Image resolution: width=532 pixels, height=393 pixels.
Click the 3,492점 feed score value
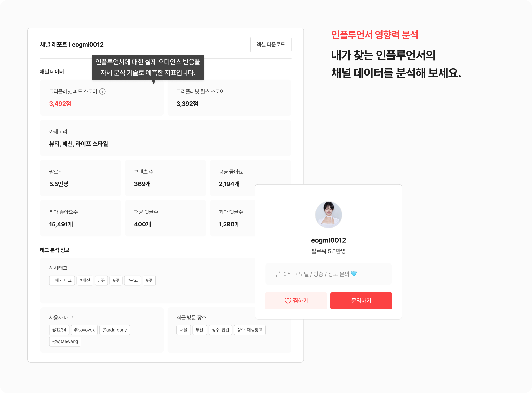pyautogui.click(x=60, y=104)
